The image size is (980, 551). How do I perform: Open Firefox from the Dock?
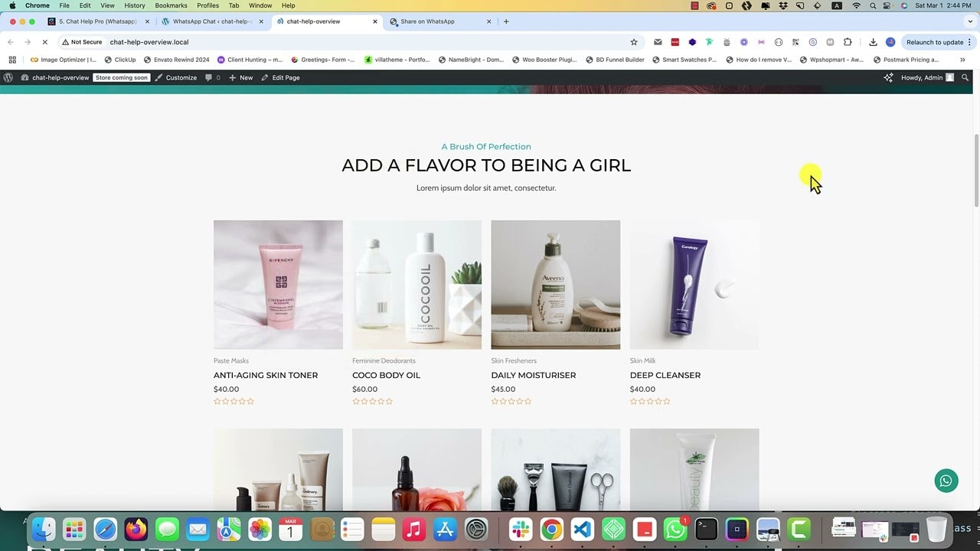pyautogui.click(x=136, y=529)
